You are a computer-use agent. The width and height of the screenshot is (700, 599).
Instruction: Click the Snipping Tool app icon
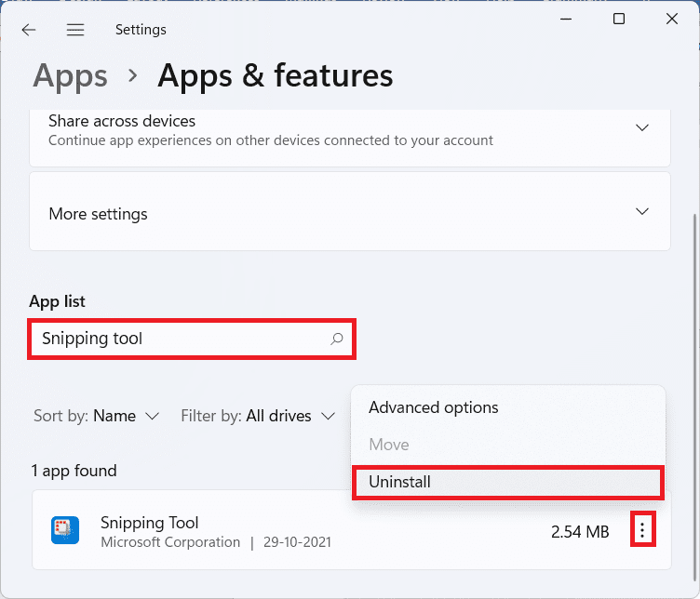[65, 530]
